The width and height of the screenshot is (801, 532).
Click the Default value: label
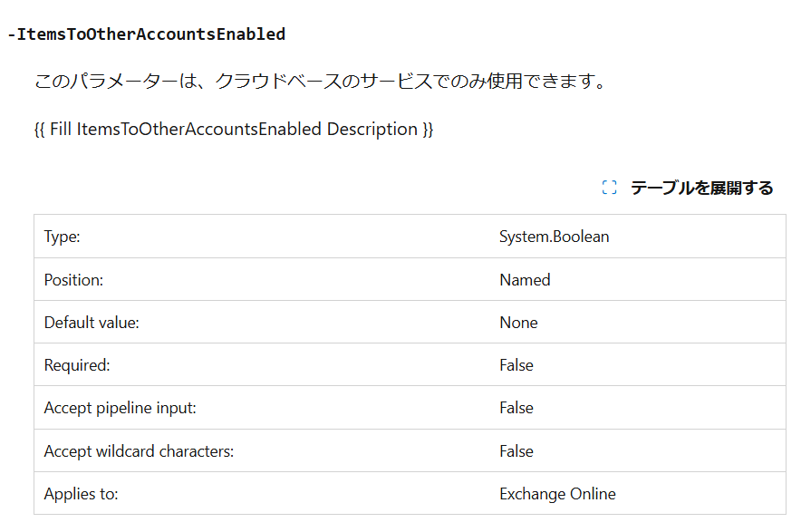pos(92,323)
